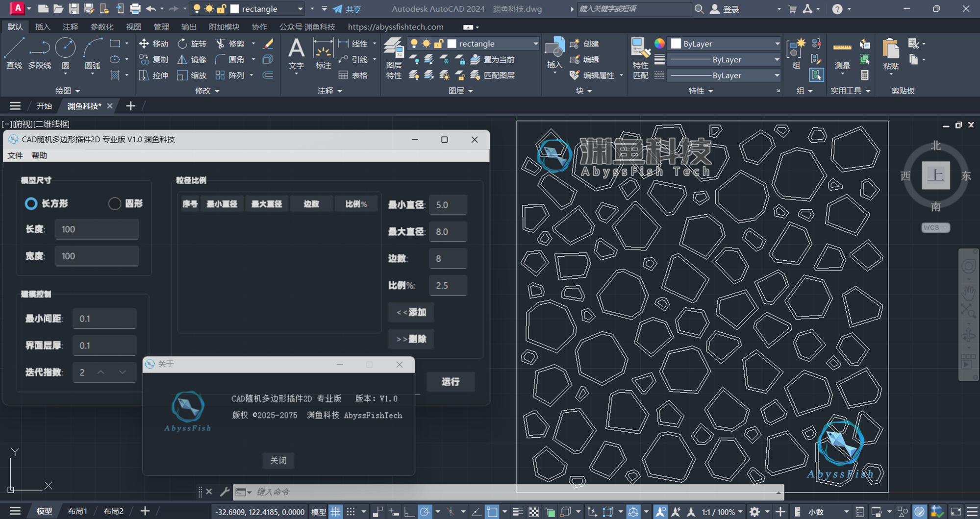Select the 长方形 radio button
This screenshot has width=980, height=519.
tap(31, 203)
